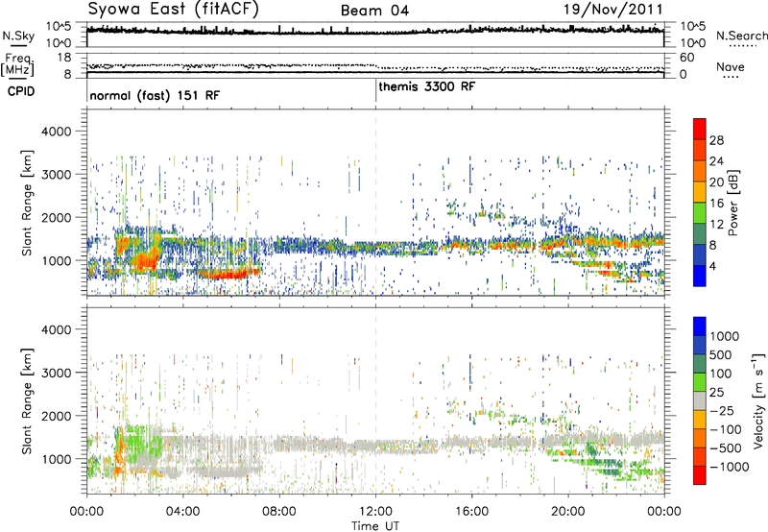Click the '20:00' time axis tick
The image size is (768, 532).
pyautogui.click(x=568, y=512)
